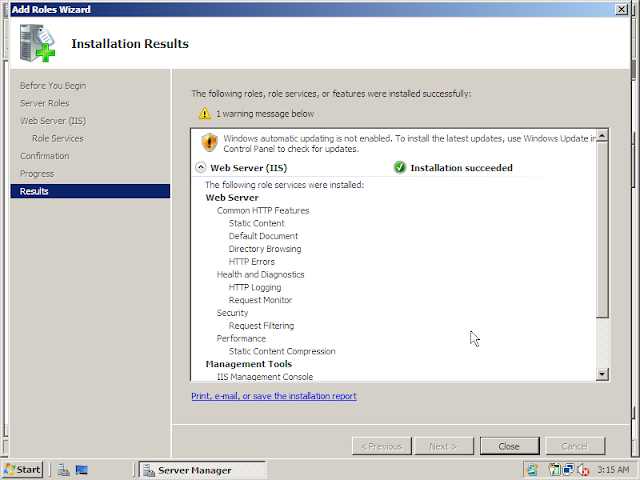Open the Start menu
The image size is (640, 480).
pyautogui.click(x=22, y=470)
